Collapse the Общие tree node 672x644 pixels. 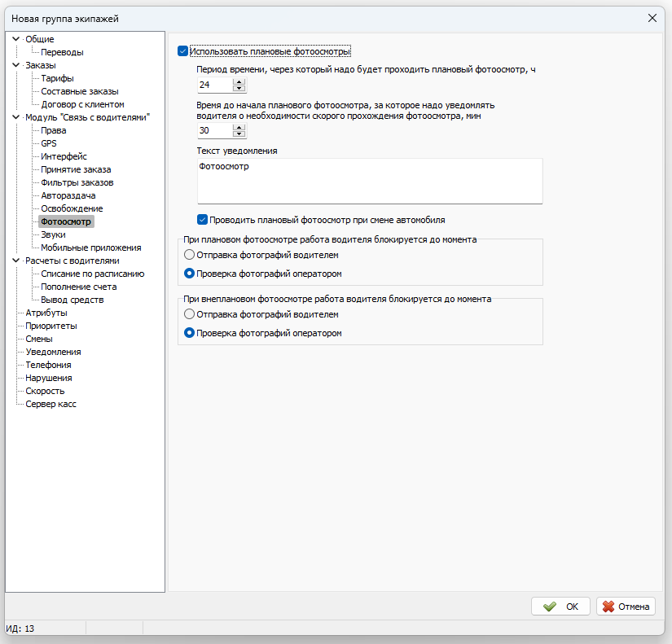click(x=15, y=39)
